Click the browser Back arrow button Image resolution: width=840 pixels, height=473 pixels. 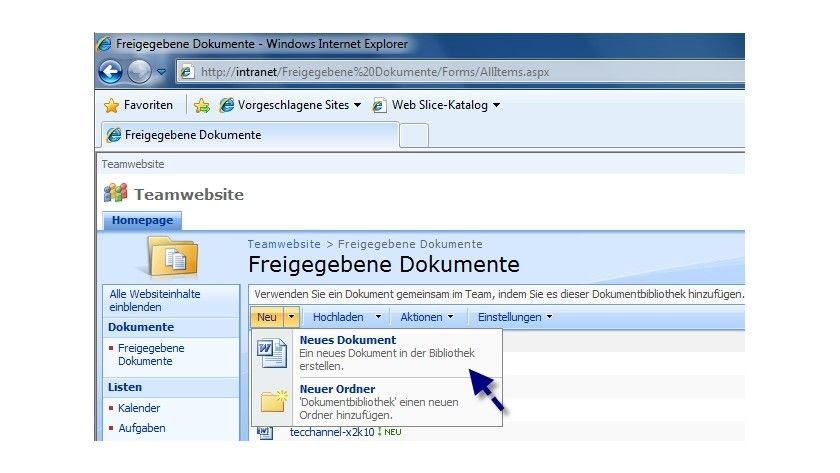110,72
